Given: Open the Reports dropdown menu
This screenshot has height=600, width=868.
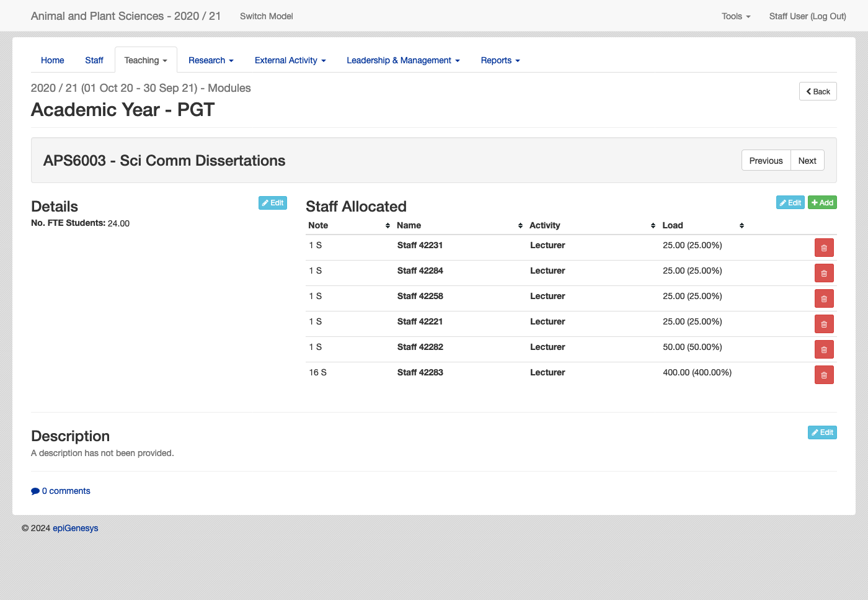Looking at the screenshot, I should [x=500, y=60].
